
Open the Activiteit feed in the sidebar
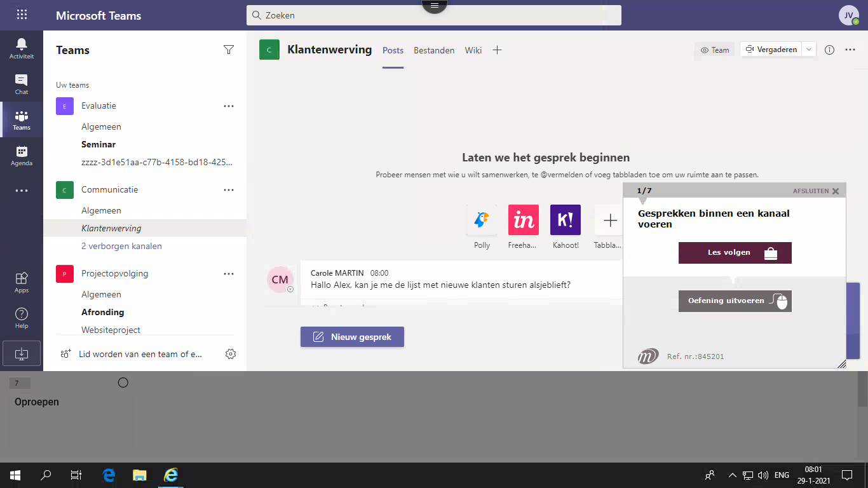pos(21,46)
